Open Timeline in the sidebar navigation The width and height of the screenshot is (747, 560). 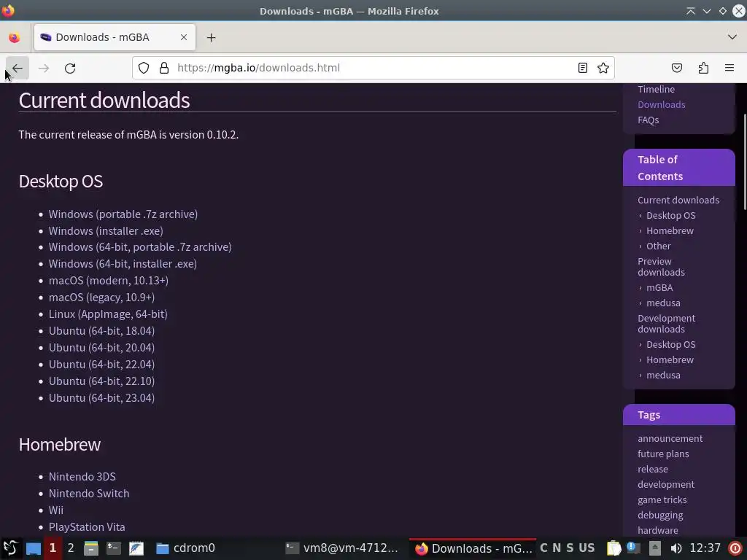[x=656, y=90]
